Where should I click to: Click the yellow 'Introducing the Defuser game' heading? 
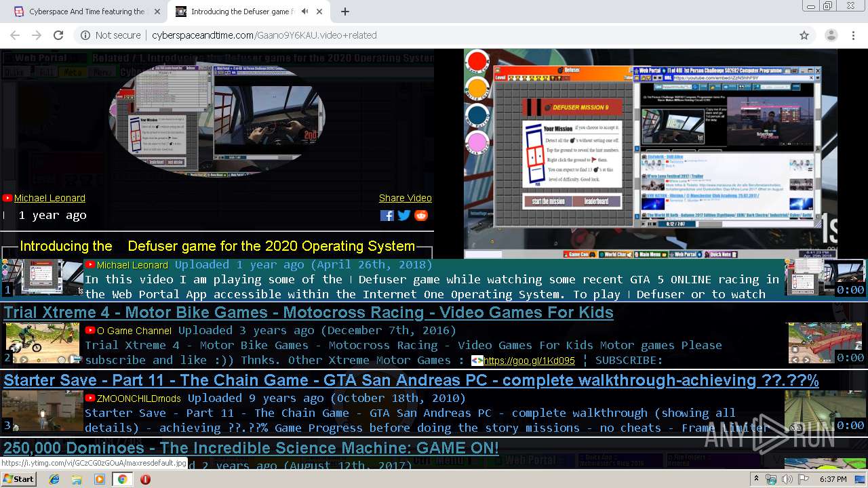(217, 246)
